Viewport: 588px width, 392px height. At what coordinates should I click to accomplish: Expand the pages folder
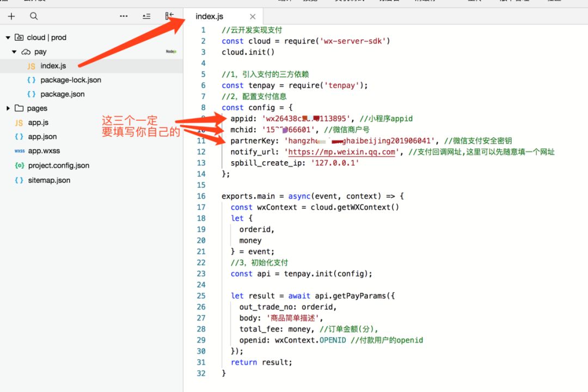pyautogui.click(x=8, y=108)
